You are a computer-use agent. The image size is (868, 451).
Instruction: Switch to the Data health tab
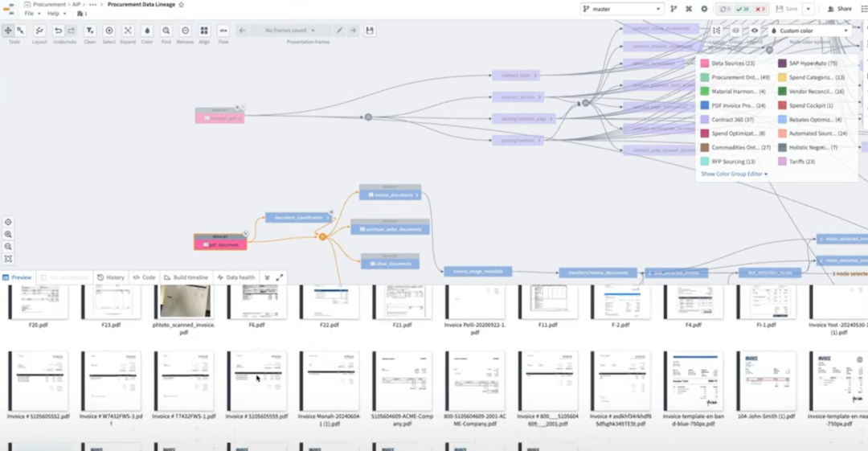pos(236,277)
